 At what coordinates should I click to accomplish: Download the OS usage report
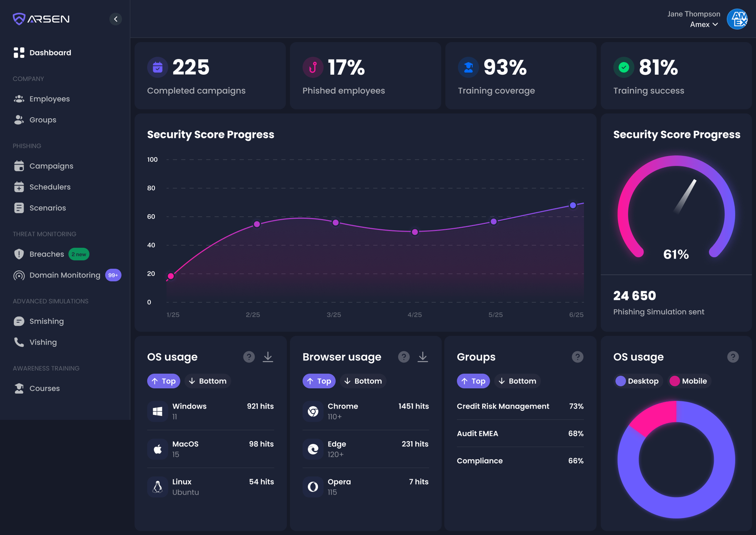point(268,357)
